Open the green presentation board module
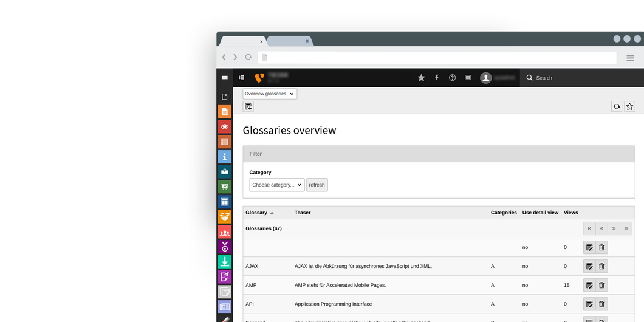This screenshot has width=644, height=322. pyautogui.click(x=225, y=187)
